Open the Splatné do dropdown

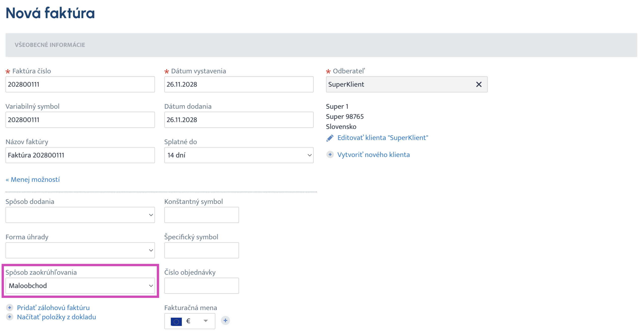[238, 155]
